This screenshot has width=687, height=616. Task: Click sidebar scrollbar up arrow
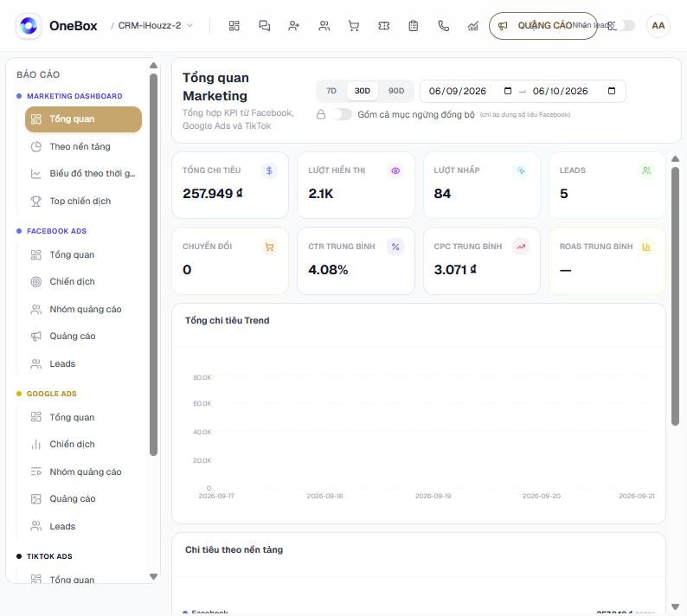coord(153,65)
